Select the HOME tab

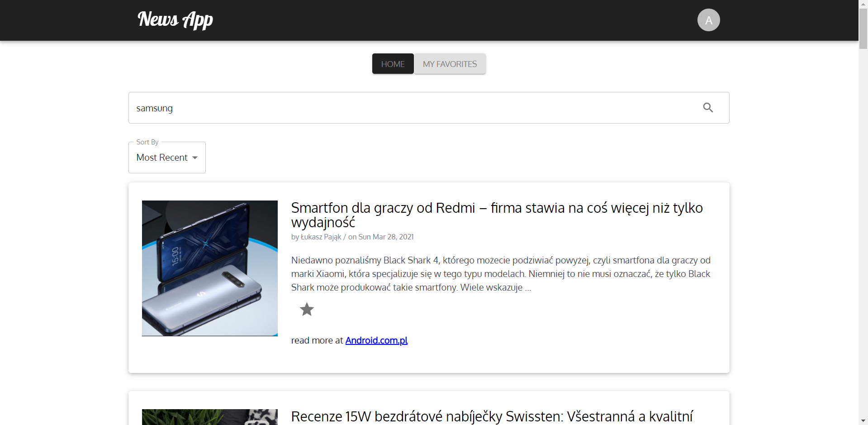tap(393, 64)
